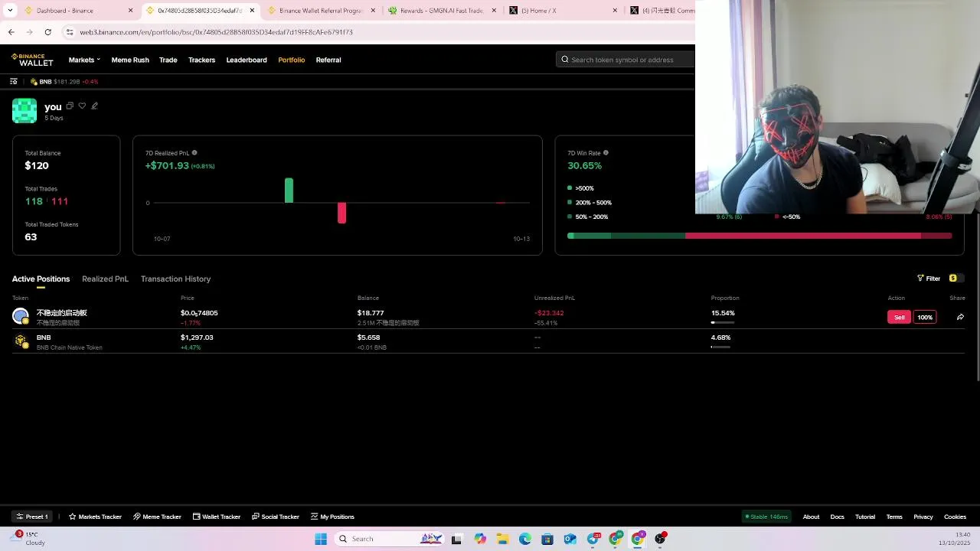Open Microsoft Edge from the taskbar
This screenshot has height=551, width=980.
(x=525, y=539)
